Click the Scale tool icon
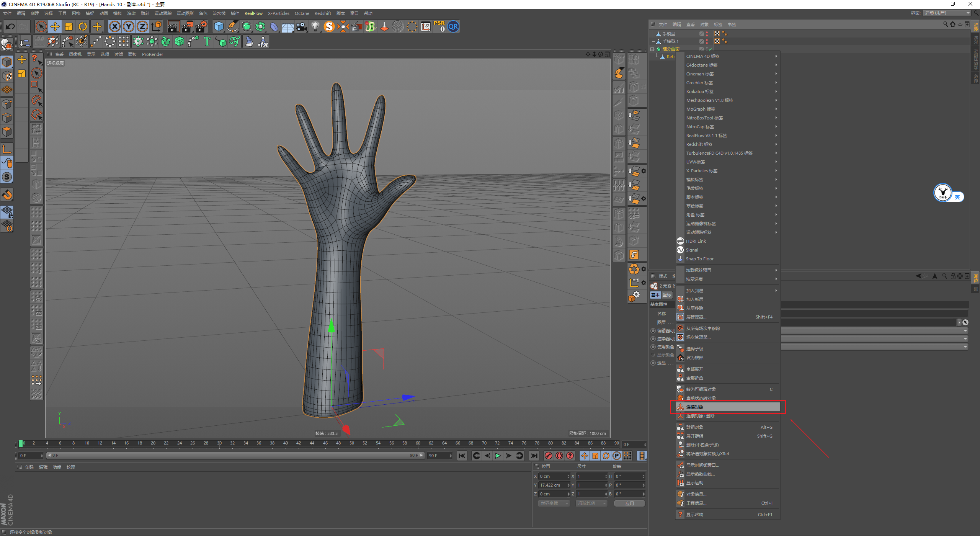The height and width of the screenshot is (536, 980). click(x=69, y=26)
